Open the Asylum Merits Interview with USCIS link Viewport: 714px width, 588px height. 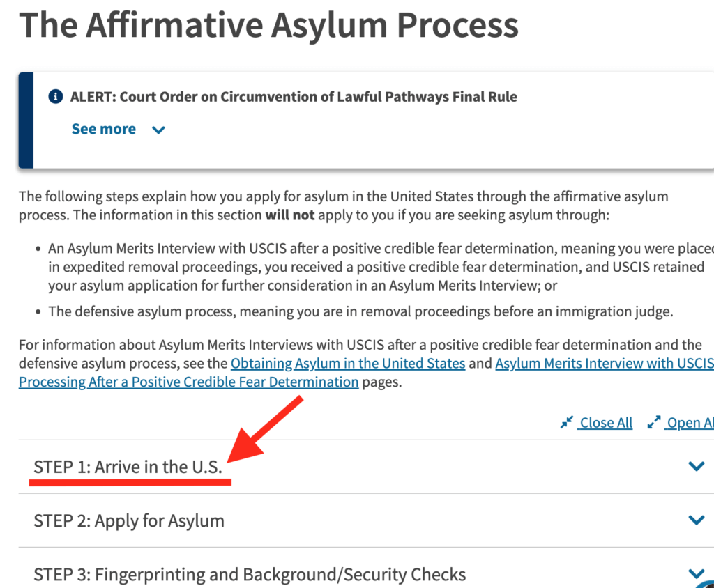604,363
